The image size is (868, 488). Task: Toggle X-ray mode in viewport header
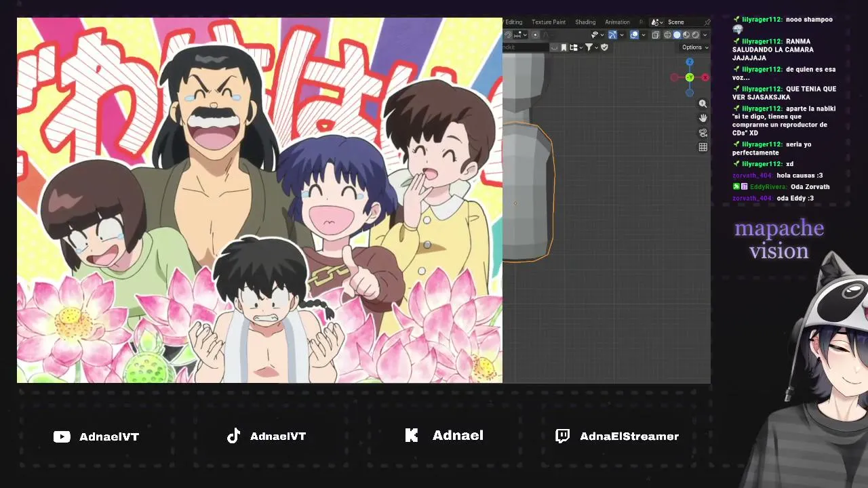pyautogui.click(x=656, y=35)
